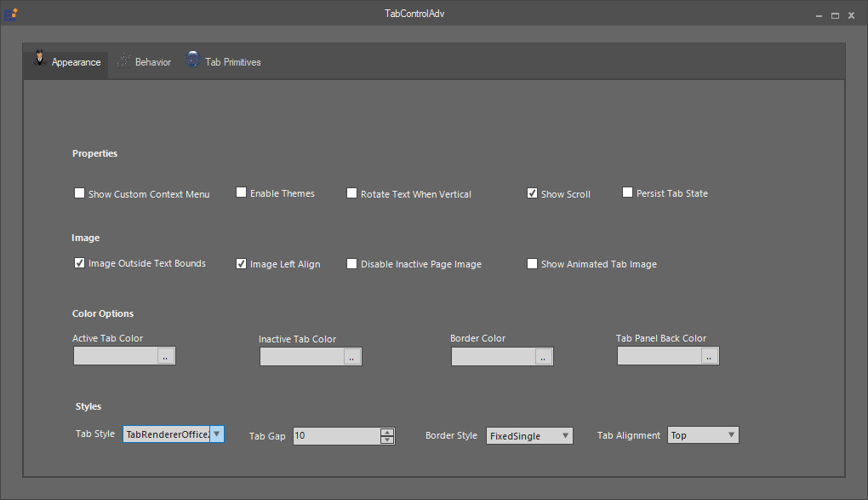Click the Appearance tab icon
The height and width of the screenshot is (500, 868).
39,58
